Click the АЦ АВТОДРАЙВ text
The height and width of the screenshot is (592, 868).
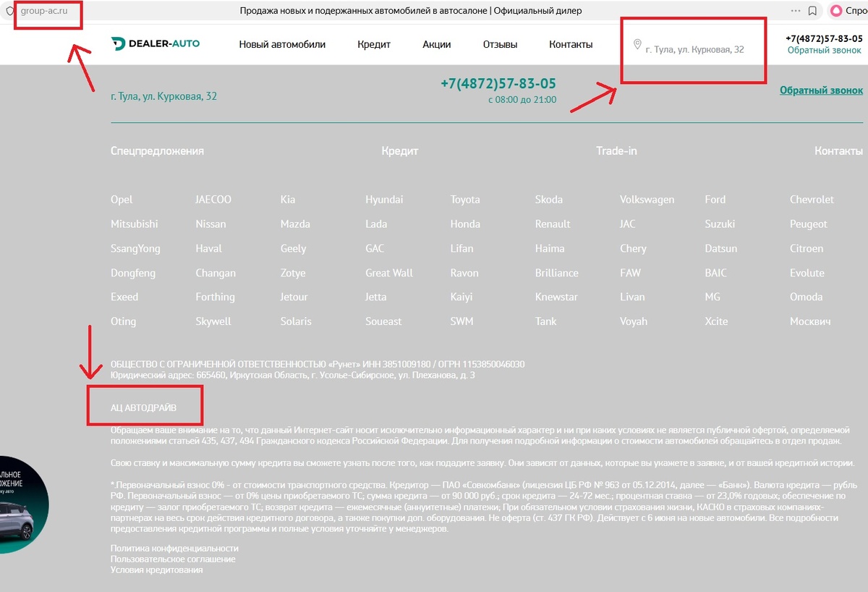pos(143,409)
